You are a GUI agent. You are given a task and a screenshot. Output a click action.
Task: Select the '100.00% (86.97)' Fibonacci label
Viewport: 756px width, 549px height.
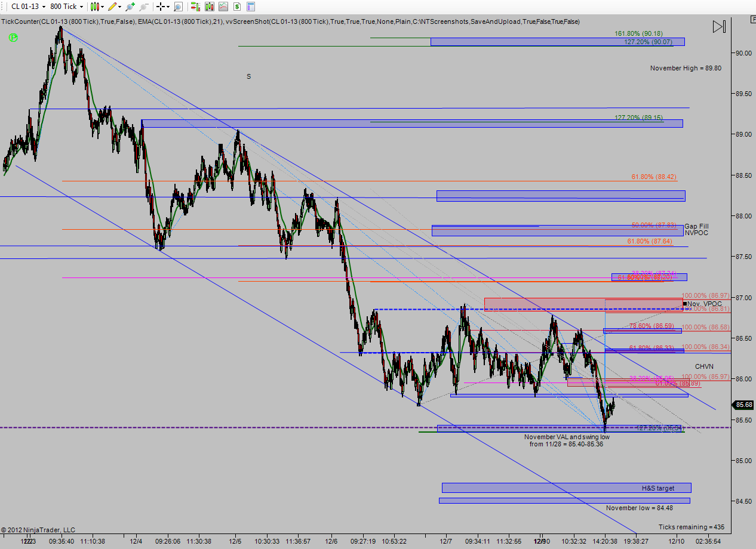point(706,295)
